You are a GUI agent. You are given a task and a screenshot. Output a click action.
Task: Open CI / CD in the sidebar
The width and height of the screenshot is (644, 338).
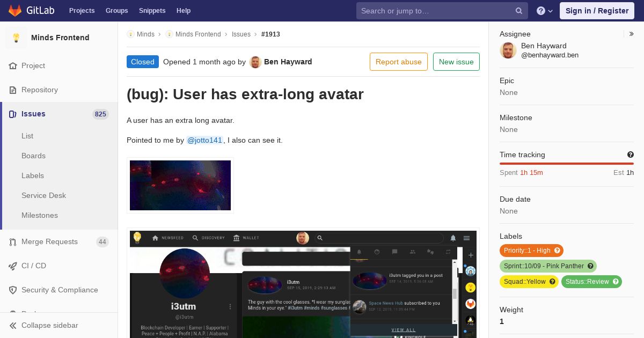pos(34,266)
